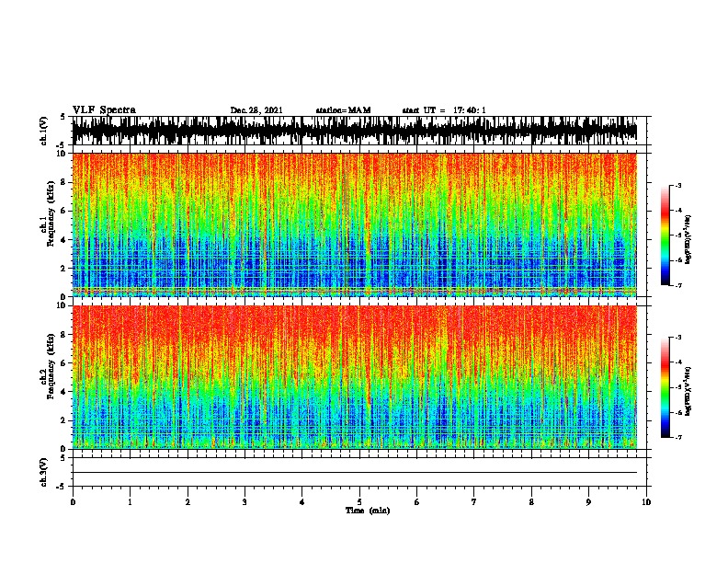Image resolution: width=728 pixels, height=563 pixels.
Task: Click the "ch.3(V)" axis label
Action: click(44, 472)
